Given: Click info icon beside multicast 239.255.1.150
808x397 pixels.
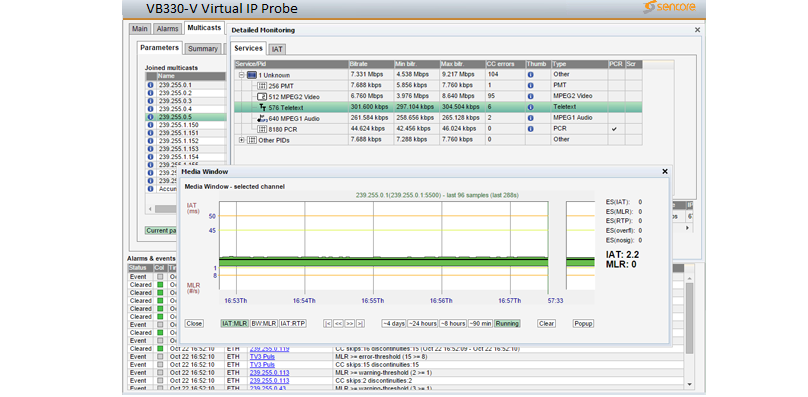Looking at the screenshot, I should click(x=150, y=125).
